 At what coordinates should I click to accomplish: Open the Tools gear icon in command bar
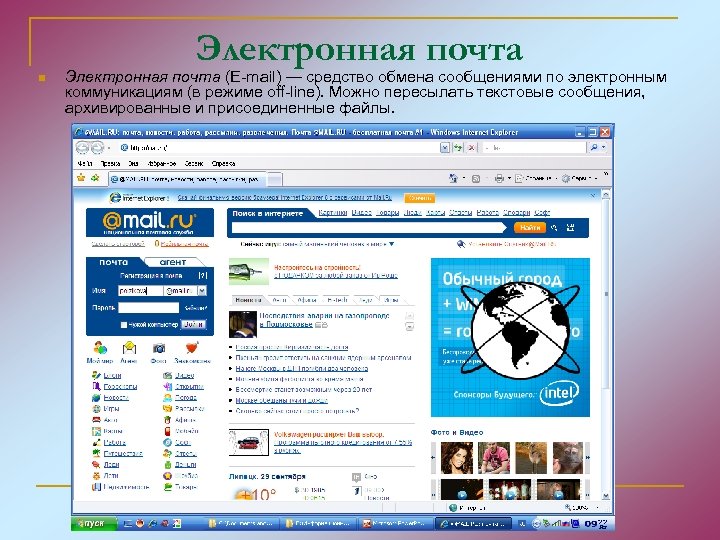[x=566, y=178]
